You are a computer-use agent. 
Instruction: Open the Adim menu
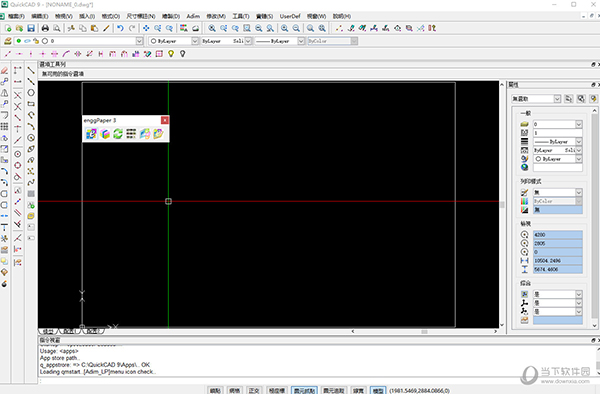(x=193, y=16)
